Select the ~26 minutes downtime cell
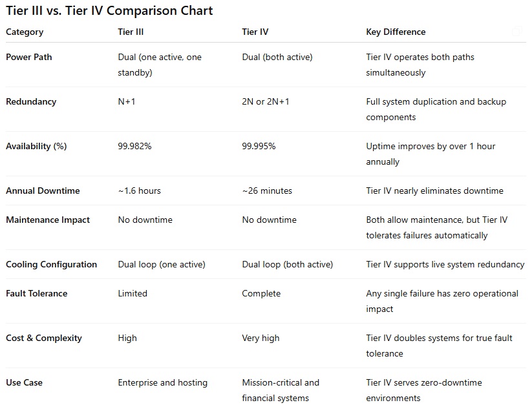532x414 pixels. (x=267, y=191)
